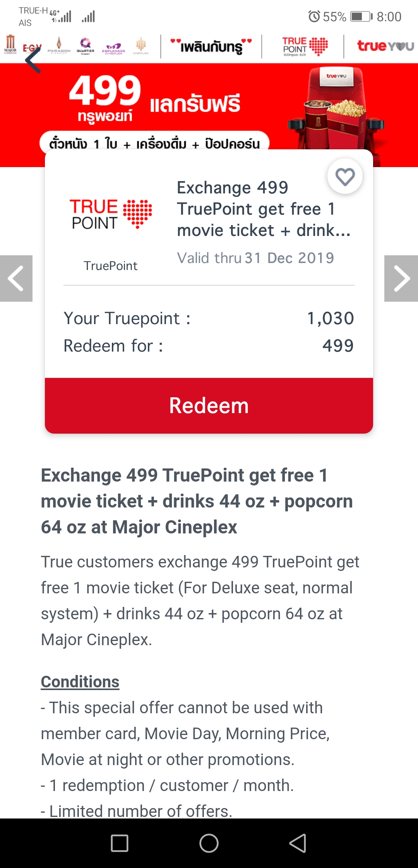The width and height of the screenshot is (418, 868).
Task: Tap the TruePoint logo in the card
Action: 111,214
